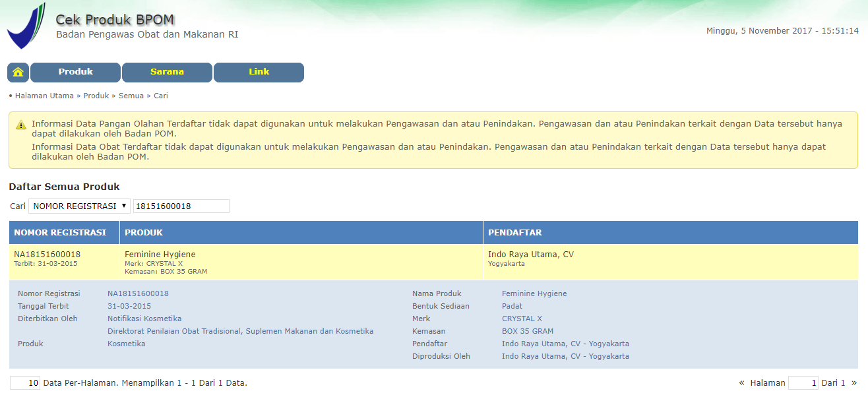The width and height of the screenshot is (868, 397).
Task: Click the Cari breadcrumb link
Action: click(x=161, y=96)
